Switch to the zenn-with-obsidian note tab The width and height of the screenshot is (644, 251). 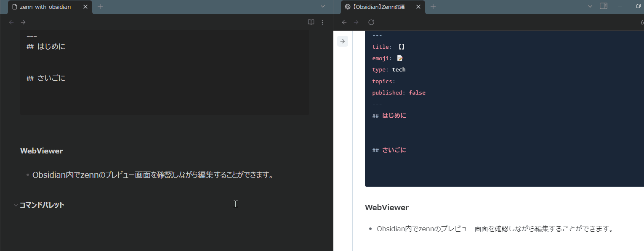50,7
